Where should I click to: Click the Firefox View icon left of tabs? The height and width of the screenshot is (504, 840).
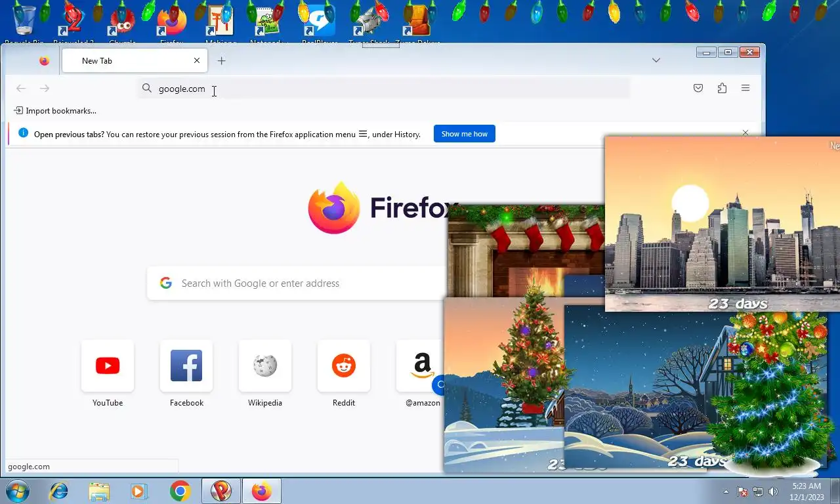point(44,60)
